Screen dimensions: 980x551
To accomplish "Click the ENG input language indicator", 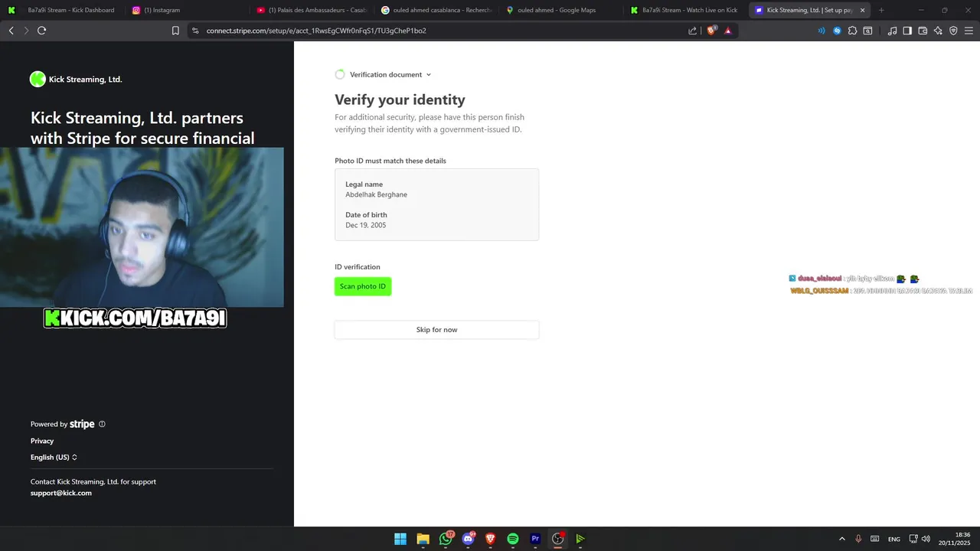I will point(893,539).
